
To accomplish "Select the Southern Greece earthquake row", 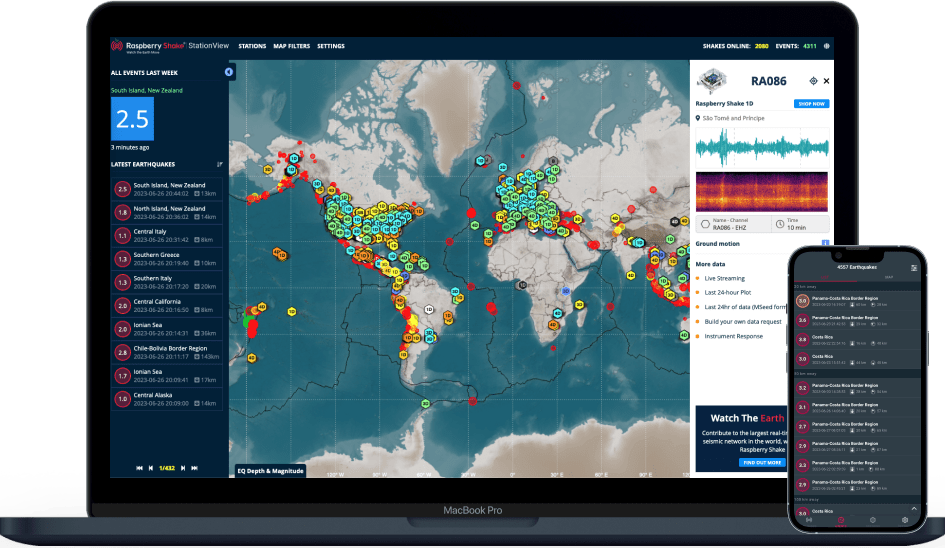I will (x=167, y=259).
